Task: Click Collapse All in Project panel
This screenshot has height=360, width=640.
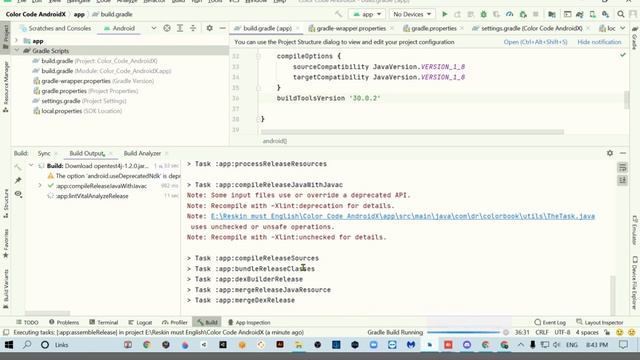Action: click(x=193, y=28)
